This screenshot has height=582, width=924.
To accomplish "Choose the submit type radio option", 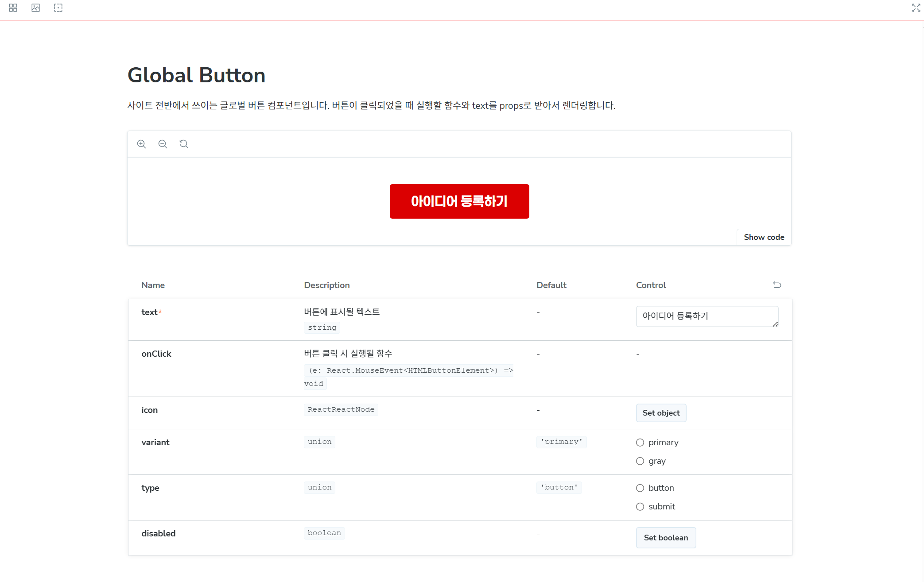I will [x=640, y=507].
